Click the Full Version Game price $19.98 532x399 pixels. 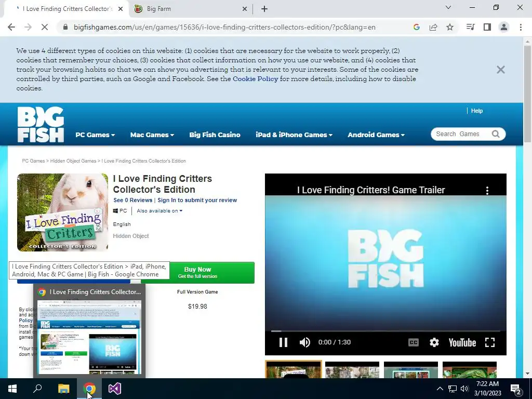click(x=197, y=307)
